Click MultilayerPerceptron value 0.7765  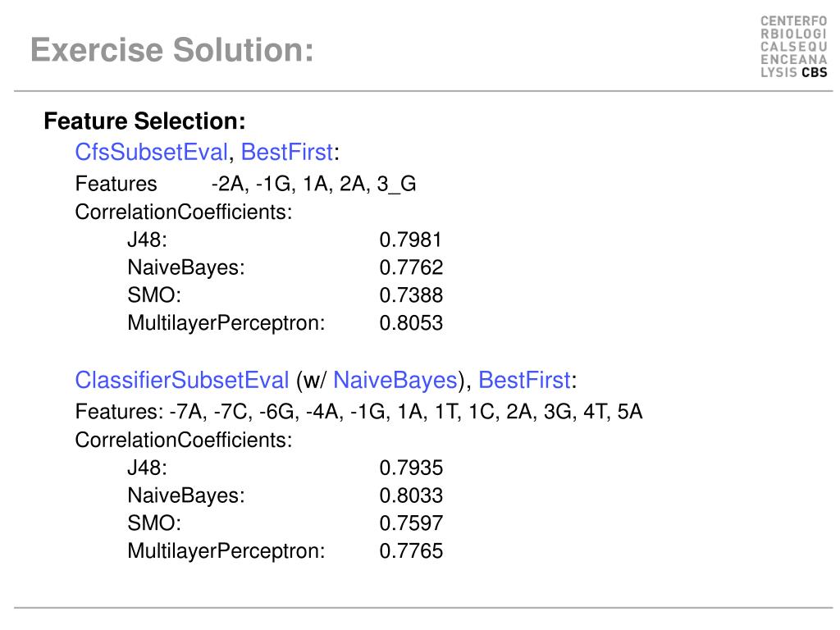pyautogui.click(x=411, y=551)
